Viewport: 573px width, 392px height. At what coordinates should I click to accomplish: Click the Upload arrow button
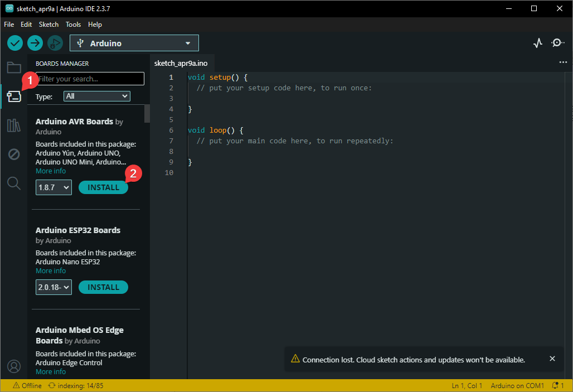click(x=35, y=43)
